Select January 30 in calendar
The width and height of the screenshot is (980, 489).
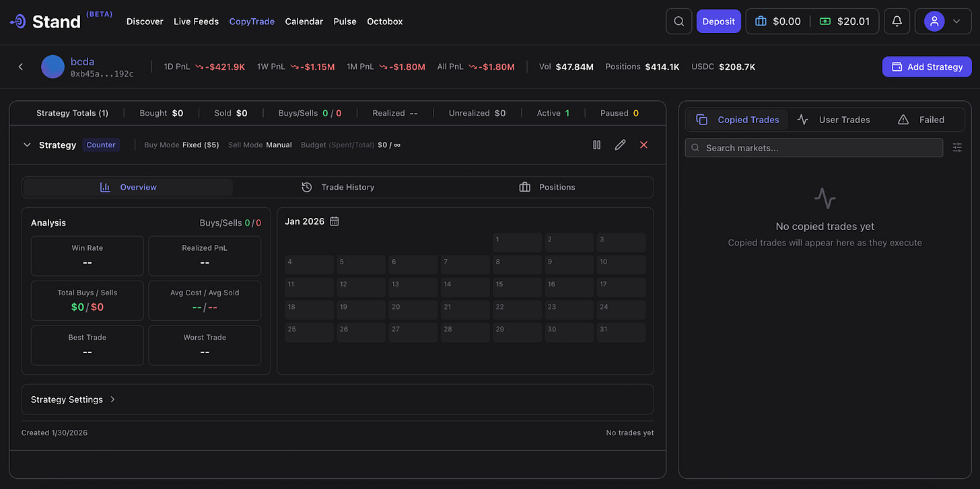click(569, 333)
